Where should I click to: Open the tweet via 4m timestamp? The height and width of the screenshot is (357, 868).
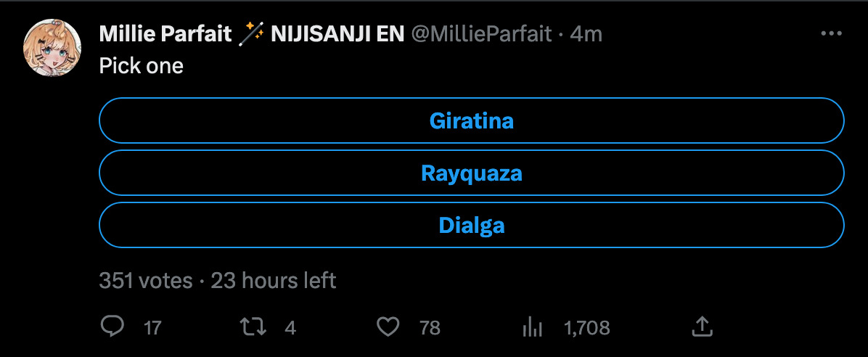click(x=586, y=34)
